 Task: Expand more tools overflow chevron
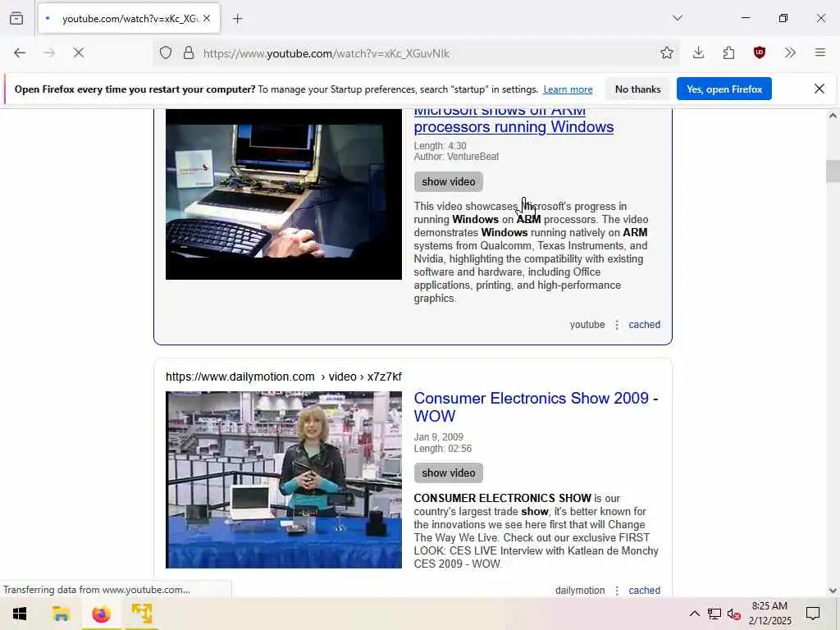click(x=790, y=52)
